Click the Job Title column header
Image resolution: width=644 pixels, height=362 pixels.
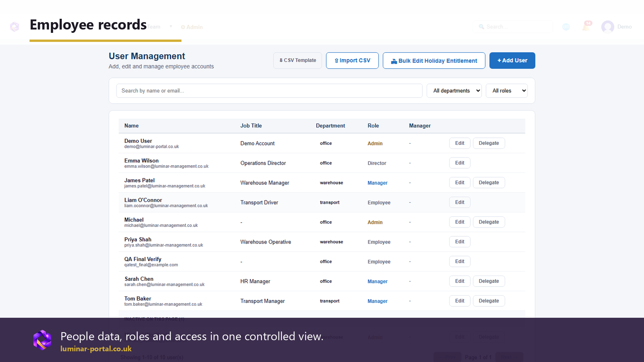pyautogui.click(x=251, y=126)
